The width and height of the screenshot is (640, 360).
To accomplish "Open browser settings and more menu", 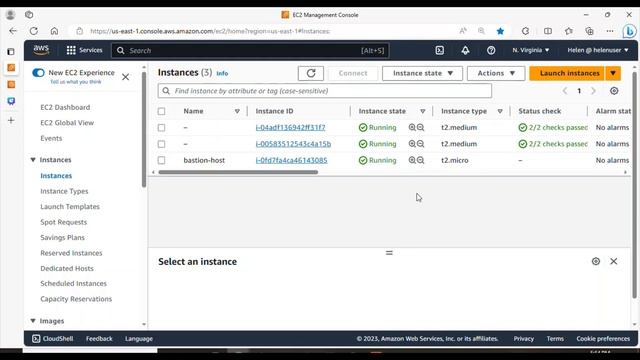I will tap(610, 31).
